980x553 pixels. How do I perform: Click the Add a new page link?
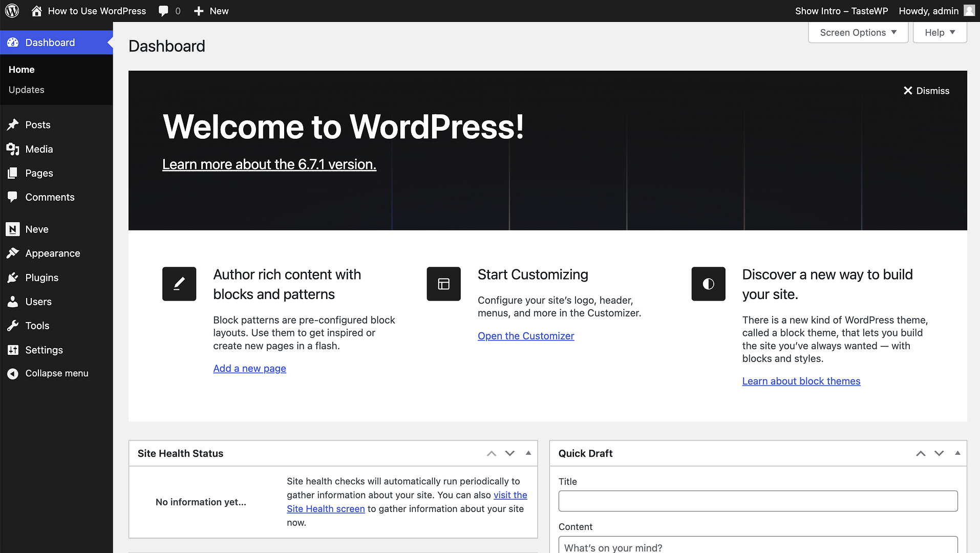tap(249, 368)
